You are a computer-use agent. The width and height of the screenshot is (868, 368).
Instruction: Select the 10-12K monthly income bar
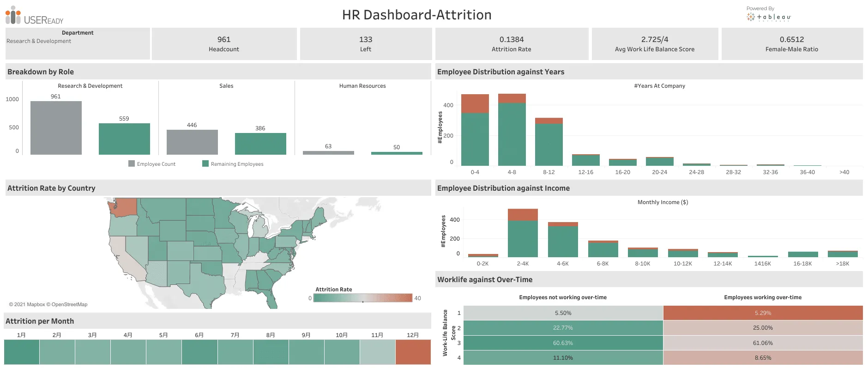(x=683, y=253)
